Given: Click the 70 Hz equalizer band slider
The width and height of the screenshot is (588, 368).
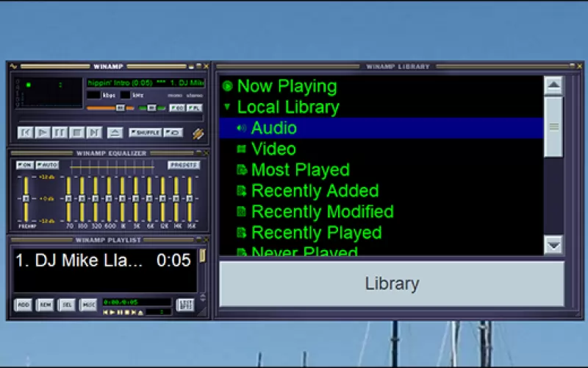Looking at the screenshot, I should tap(68, 199).
